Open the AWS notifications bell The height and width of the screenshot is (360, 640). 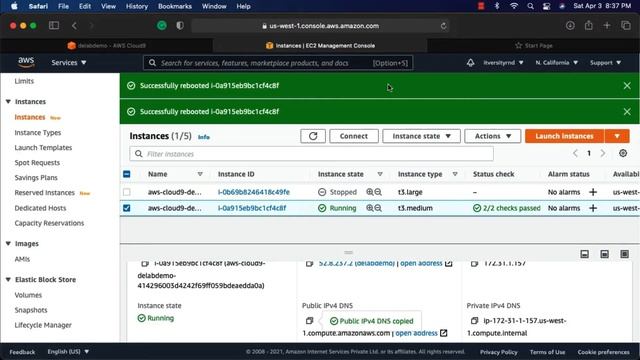tap(471, 63)
